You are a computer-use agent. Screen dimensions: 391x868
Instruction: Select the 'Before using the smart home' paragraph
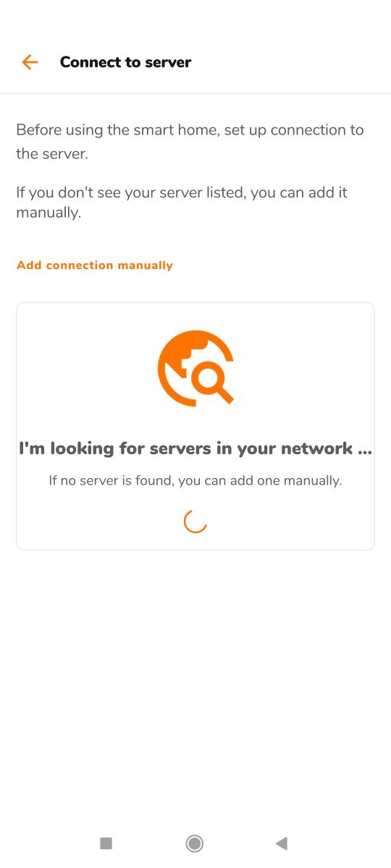click(x=190, y=142)
